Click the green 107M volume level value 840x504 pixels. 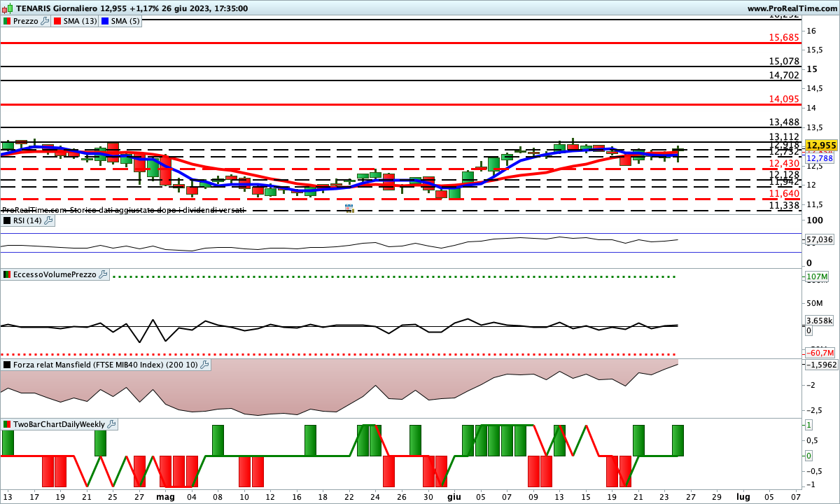coord(818,276)
